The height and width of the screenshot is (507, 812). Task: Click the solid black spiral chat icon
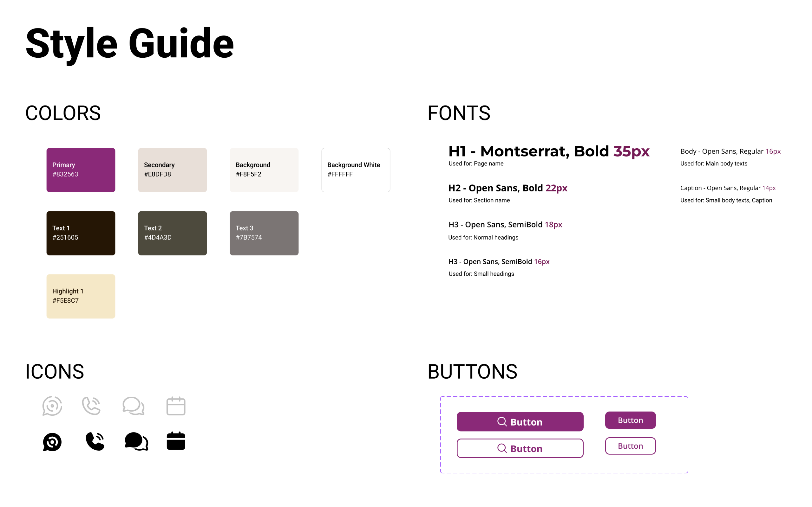coord(52,442)
